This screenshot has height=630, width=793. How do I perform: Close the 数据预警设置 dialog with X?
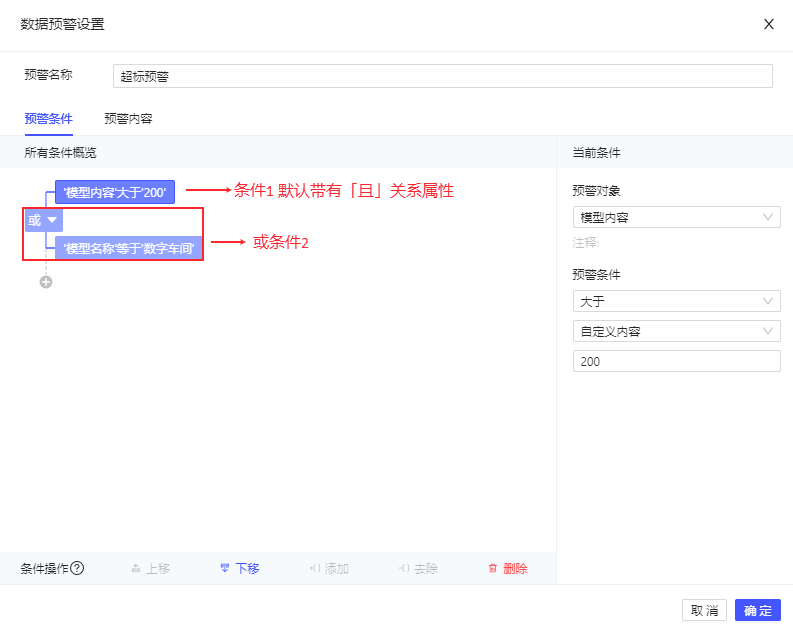click(769, 24)
